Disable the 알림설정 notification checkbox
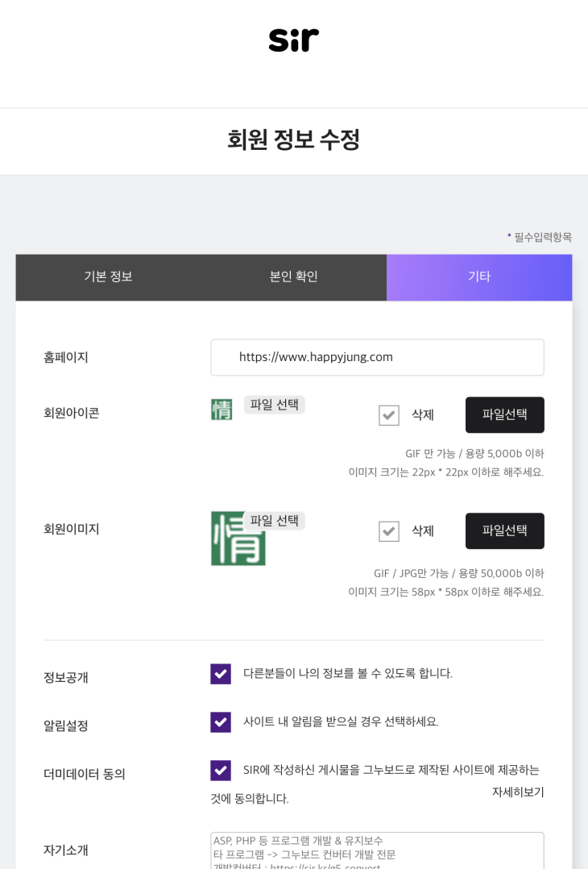Image resolution: width=588 pixels, height=869 pixels. pos(221,722)
